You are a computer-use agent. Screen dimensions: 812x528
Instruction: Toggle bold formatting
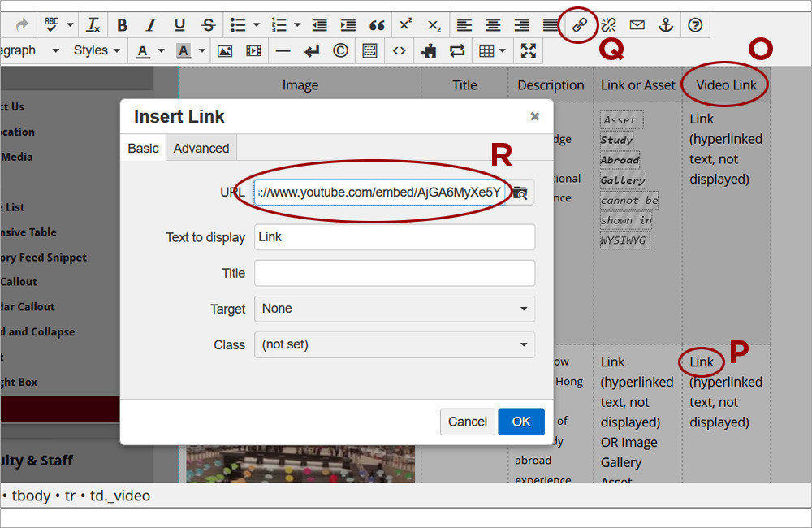click(123, 25)
